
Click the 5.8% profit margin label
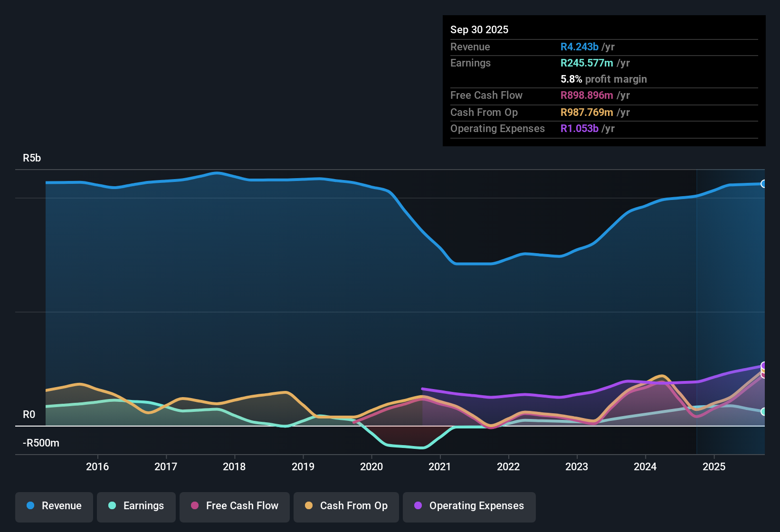point(603,79)
